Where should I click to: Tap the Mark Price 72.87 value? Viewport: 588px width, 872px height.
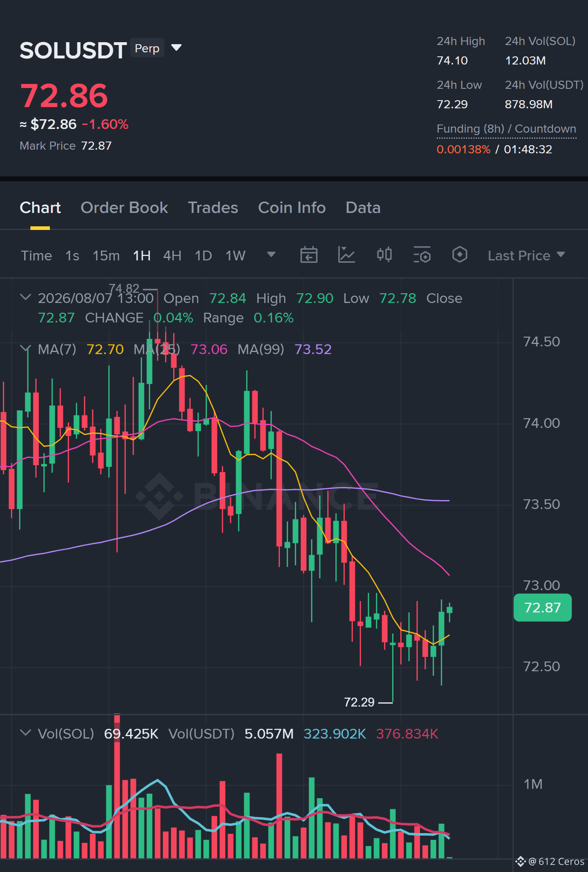[x=97, y=146]
